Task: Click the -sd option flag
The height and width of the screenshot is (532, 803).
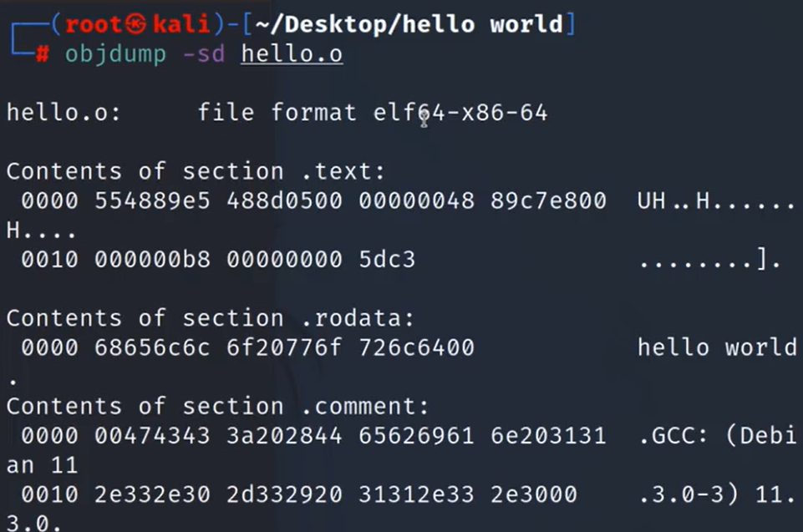Action: [204, 53]
